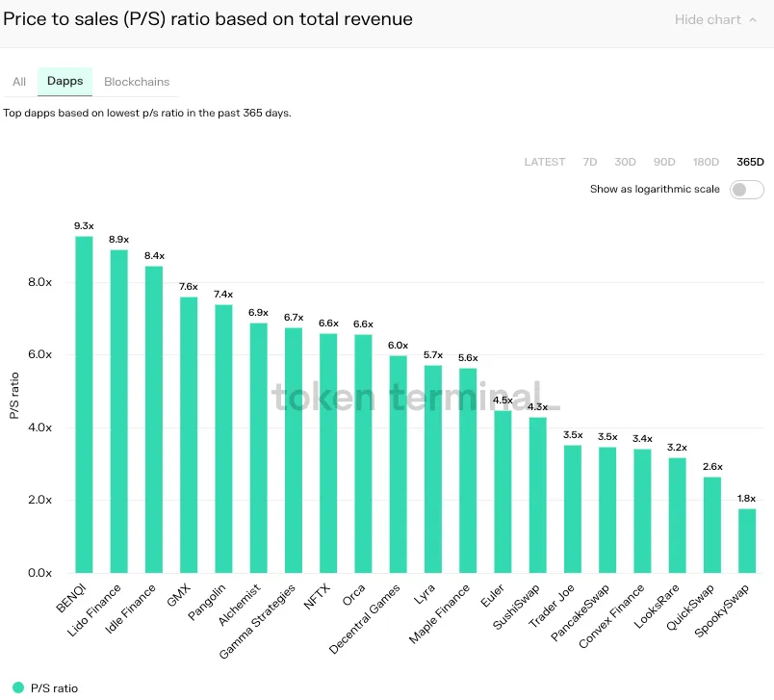Click the Lyra bar at 5.7x

click(x=433, y=469)
